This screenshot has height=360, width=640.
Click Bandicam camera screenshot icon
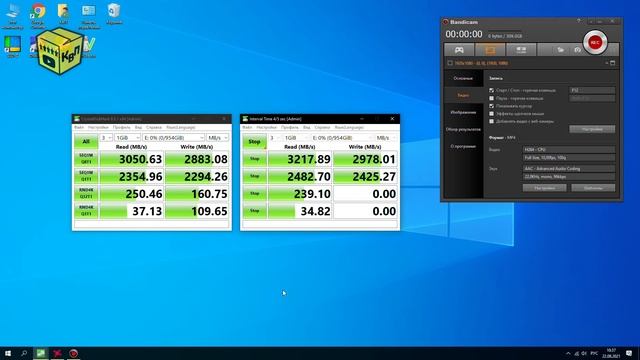coord(577,50)
